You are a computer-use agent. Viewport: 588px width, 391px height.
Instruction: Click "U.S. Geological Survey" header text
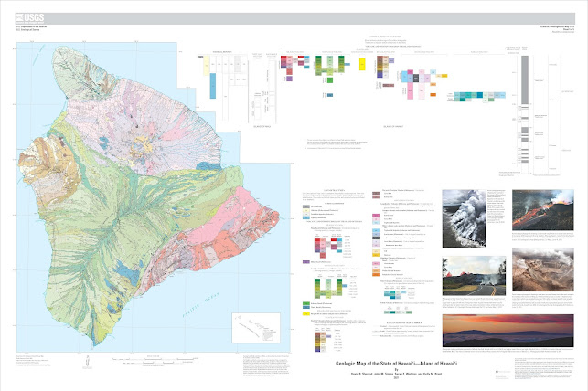27,29
